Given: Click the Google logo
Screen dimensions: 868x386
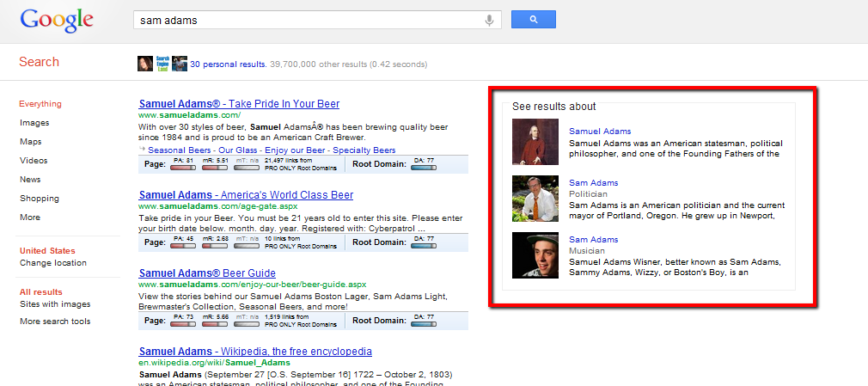Looking at the screenshot, I should point(57,21).
